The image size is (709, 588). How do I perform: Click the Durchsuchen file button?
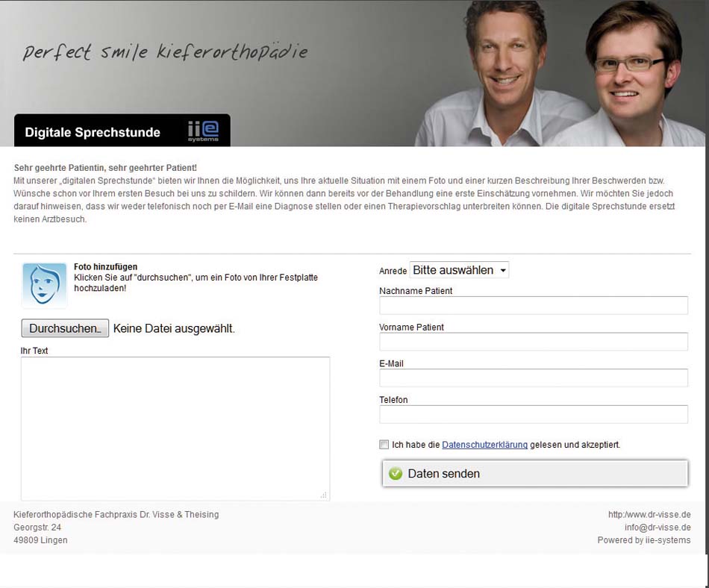click(x=65, y=328)
